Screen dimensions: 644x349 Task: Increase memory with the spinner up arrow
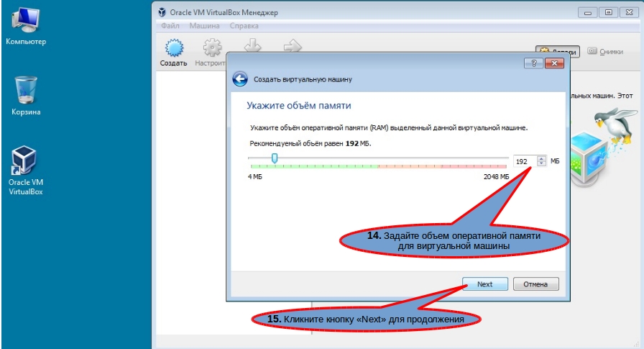click(x=541, y=159)
